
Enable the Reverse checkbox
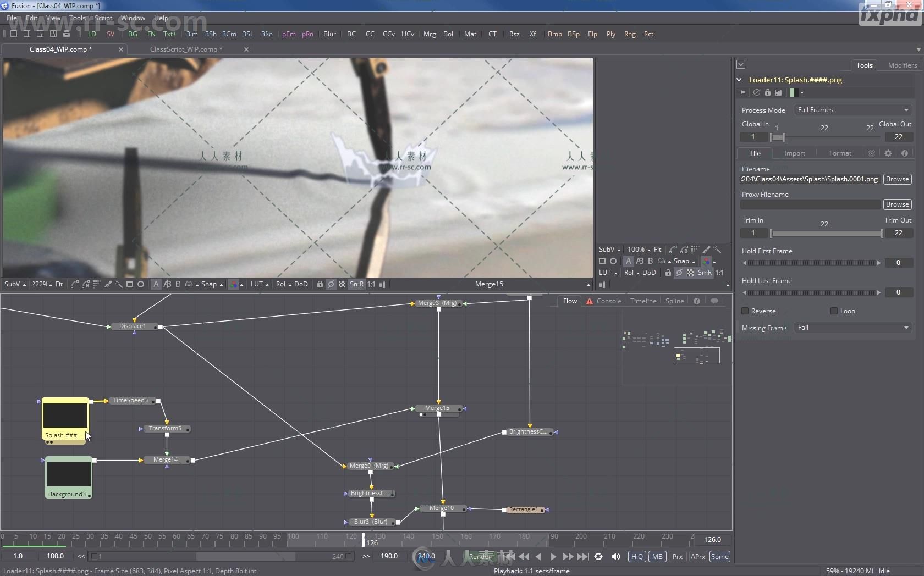[x=745, y=311]
